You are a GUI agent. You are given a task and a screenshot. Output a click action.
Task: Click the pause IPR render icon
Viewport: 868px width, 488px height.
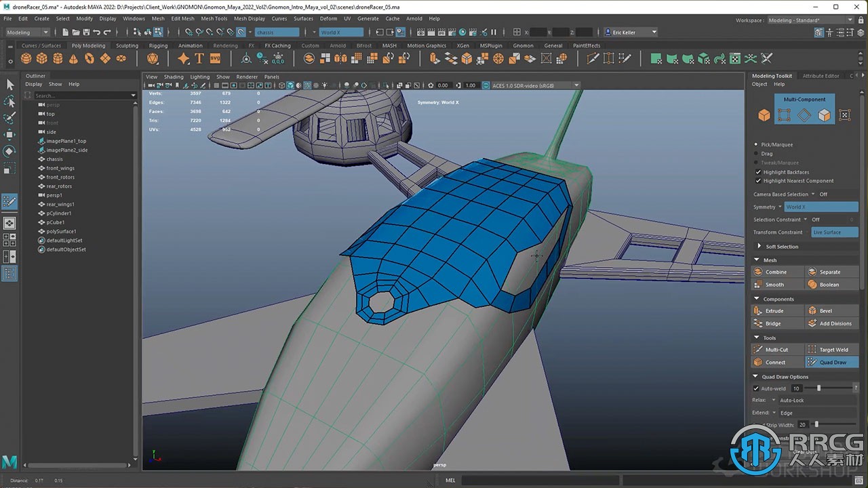[494, 32]
